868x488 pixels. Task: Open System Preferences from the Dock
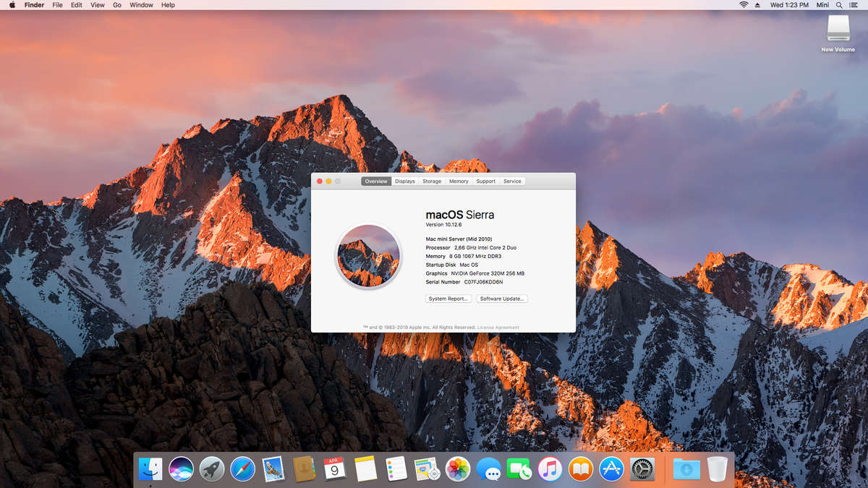[x=642, y=469]
